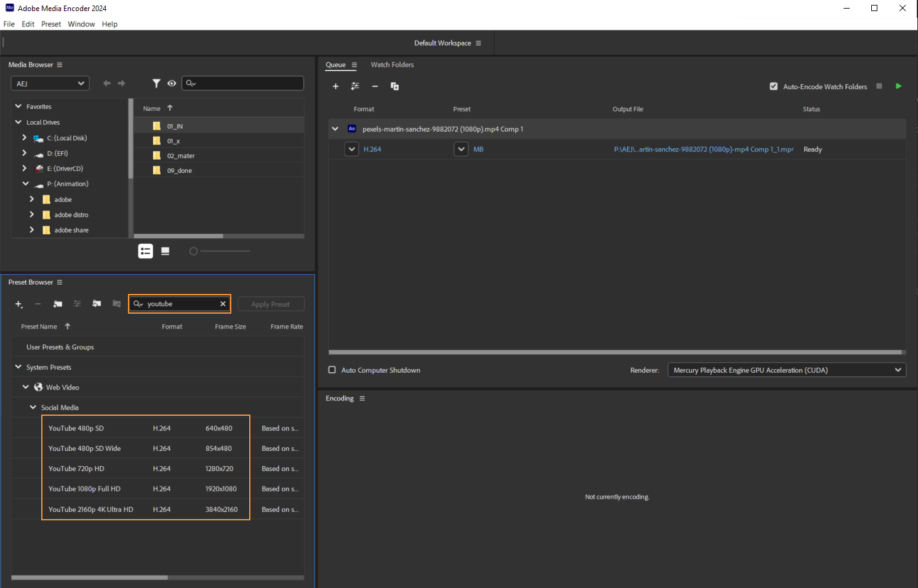Click the Add Source plus icon in Queue
The width and height of the screenshot is (918, 588).
(335, 87)
